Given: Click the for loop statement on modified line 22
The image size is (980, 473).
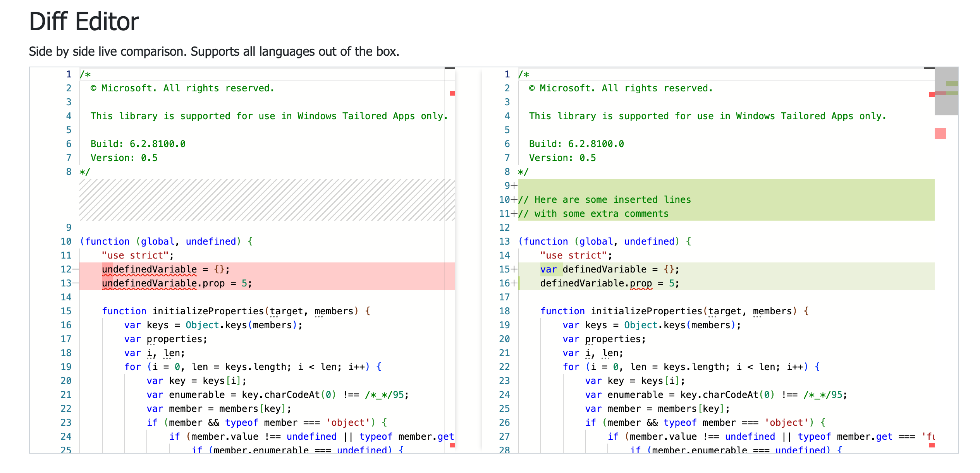Looking at the screenshot, I should (x=691, y=367).
